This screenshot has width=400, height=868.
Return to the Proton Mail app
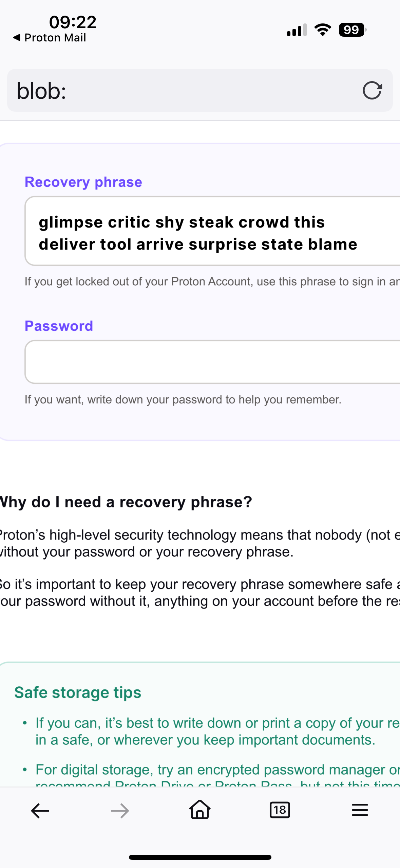[x=50, y=38]
